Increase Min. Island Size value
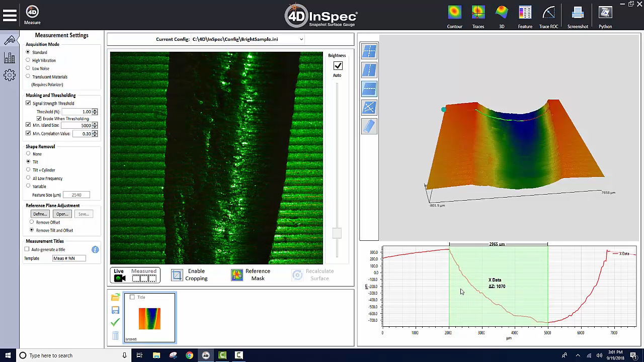Viewport: 644px width, 362px height. (x=95, y=124)
